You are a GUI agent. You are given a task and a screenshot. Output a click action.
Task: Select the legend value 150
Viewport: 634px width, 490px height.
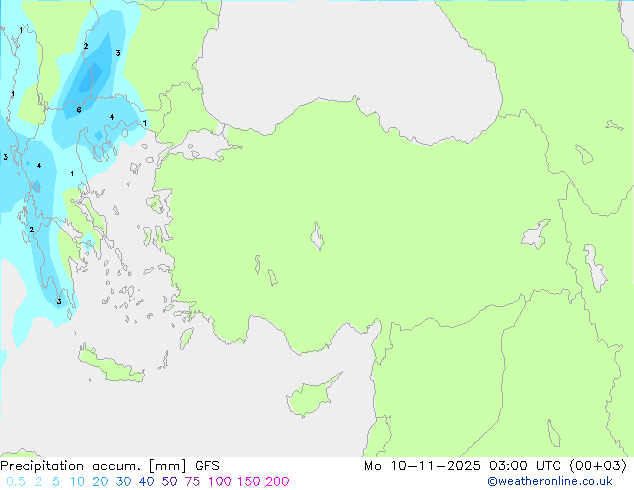tap(248, 482)
